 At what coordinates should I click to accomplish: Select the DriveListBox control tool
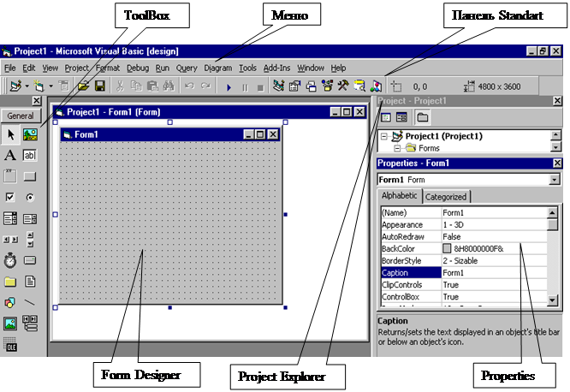point(30,260)
